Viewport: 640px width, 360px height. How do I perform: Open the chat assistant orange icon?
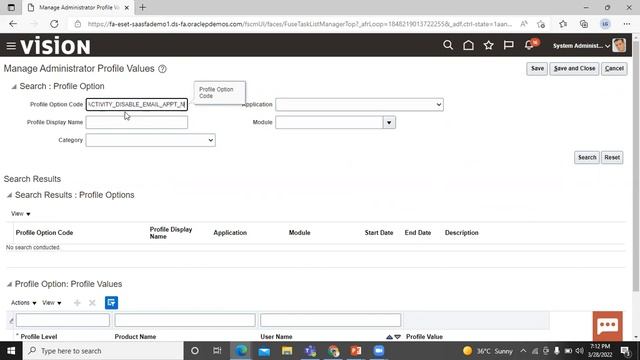[608, 326]
